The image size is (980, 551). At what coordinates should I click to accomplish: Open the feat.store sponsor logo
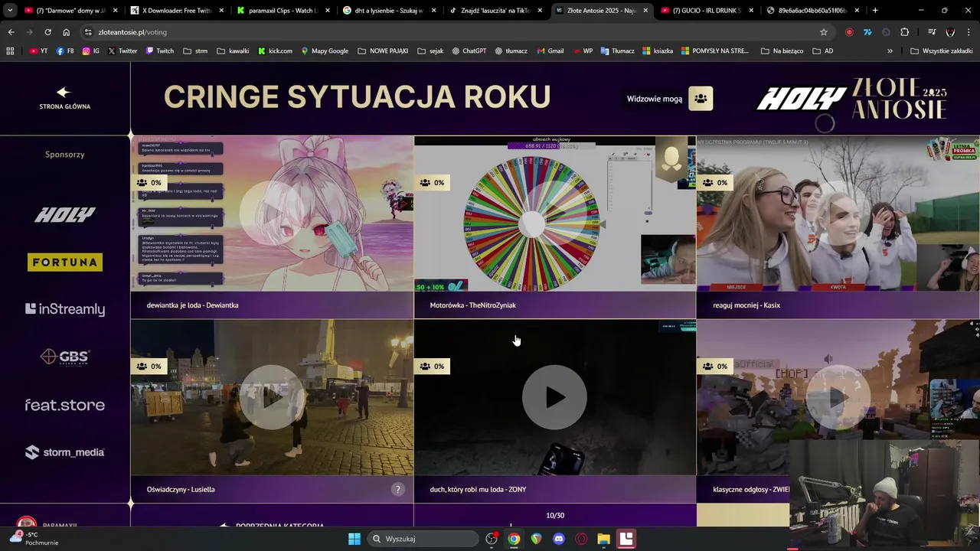click(x=65, y=405)
